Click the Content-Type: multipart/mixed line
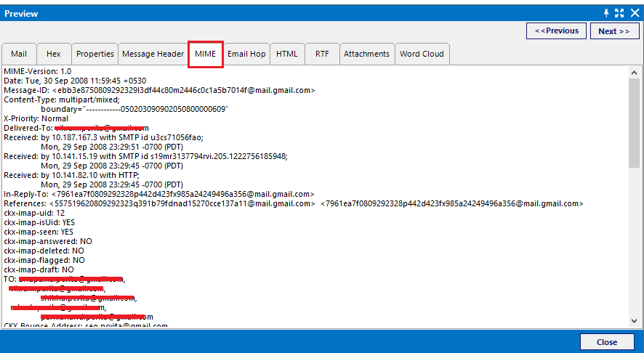 click(x=62, y=100)
